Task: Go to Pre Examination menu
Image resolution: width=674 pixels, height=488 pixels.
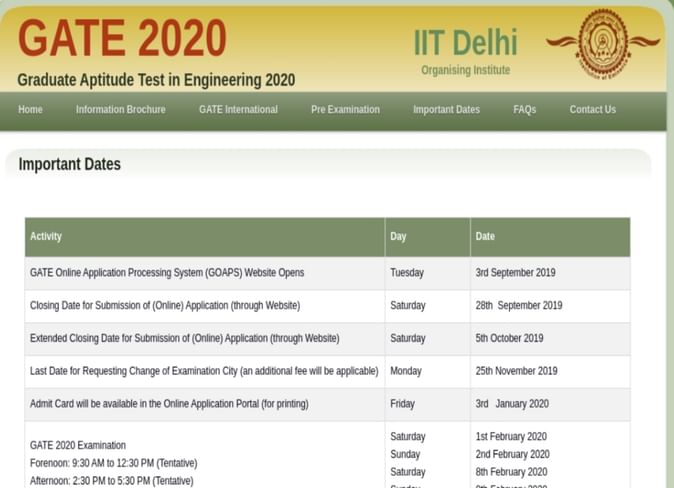Action: [345, 110]
